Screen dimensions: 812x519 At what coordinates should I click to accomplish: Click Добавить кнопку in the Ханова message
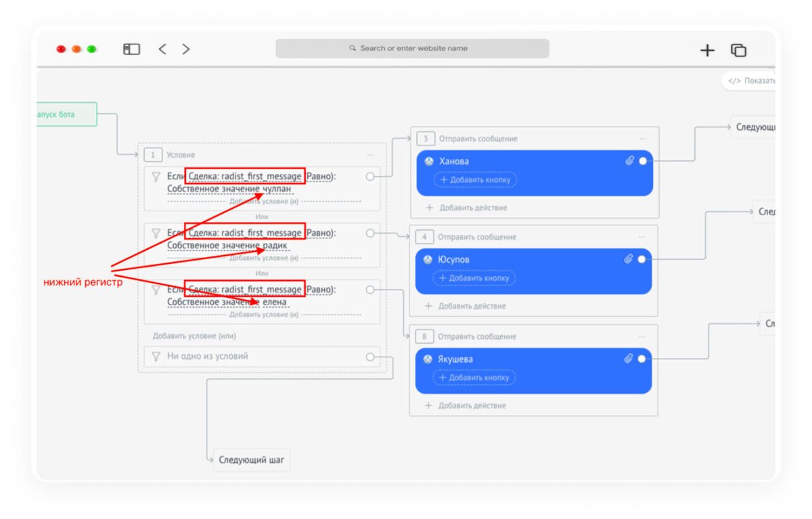pyautogui.click(x=475, y=180)
